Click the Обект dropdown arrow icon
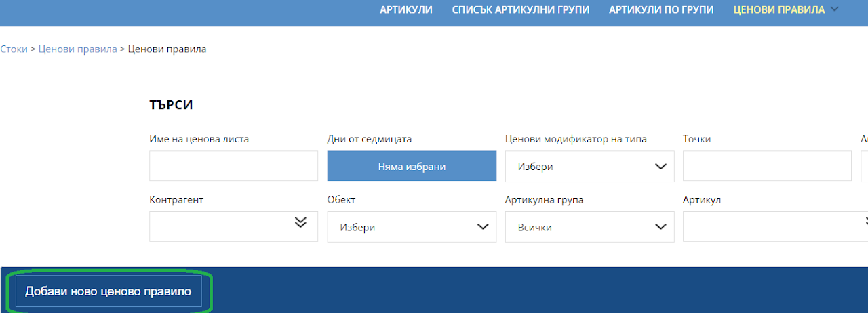The width and height of the screenshot is (868, 313). [483, 226]
